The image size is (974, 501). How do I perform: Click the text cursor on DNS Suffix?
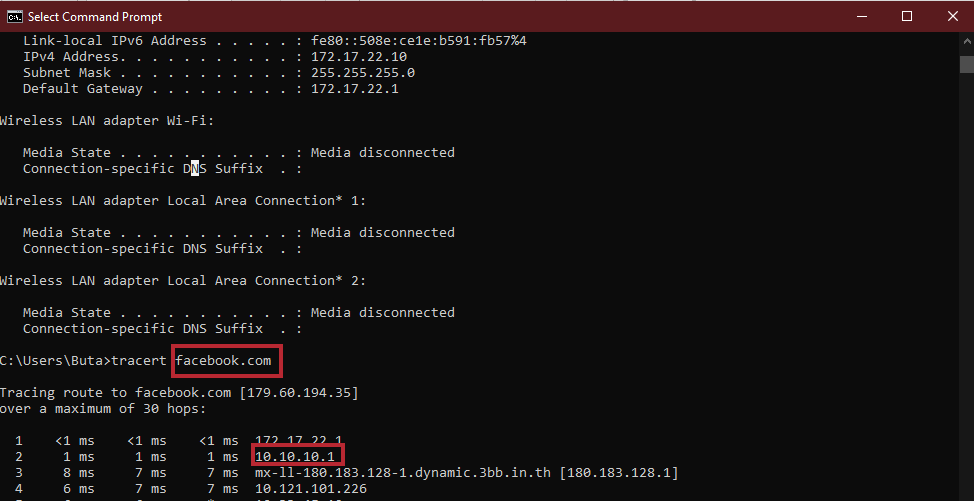coord(195,168)
